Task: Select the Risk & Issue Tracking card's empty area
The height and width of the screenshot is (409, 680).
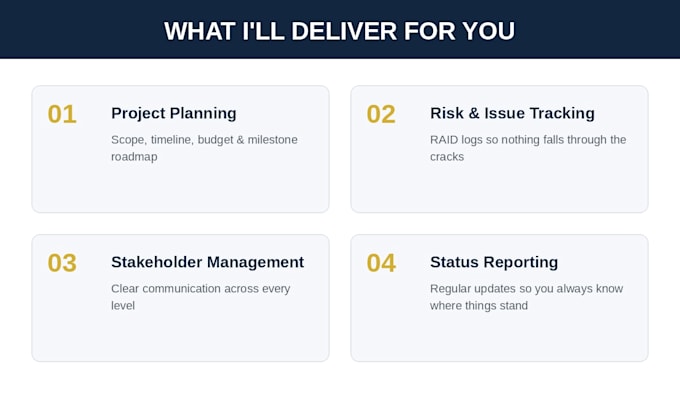Action: [x=499, y=189]
